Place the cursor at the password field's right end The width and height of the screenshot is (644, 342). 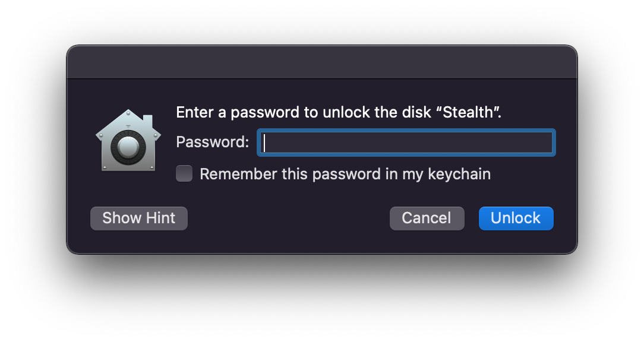548,143
